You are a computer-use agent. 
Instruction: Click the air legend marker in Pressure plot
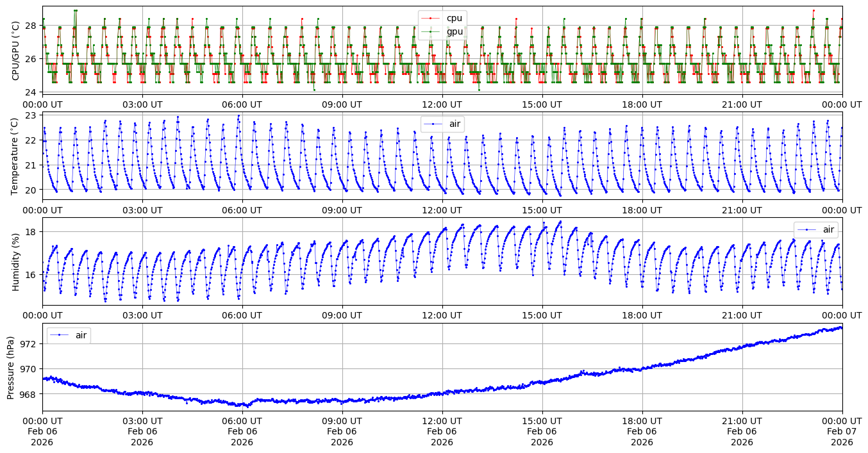pyautogui.click(x=60, y=335)
